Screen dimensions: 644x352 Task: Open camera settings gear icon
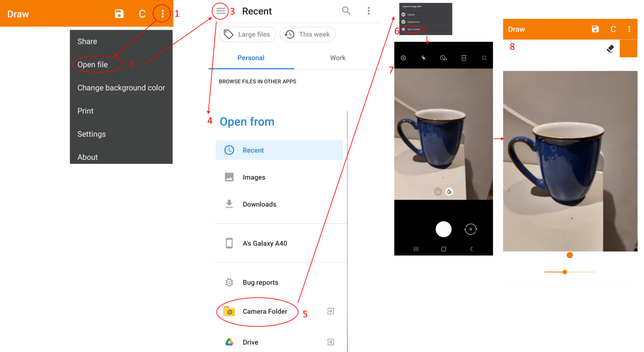coord(404,58)
